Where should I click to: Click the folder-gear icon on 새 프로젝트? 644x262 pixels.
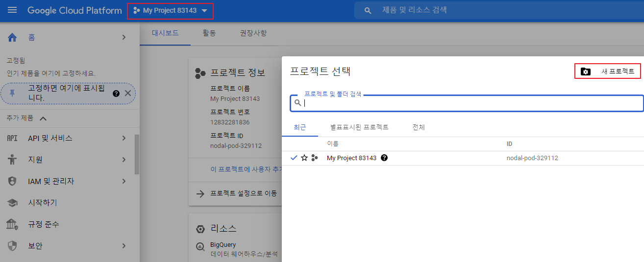[586, 71]
